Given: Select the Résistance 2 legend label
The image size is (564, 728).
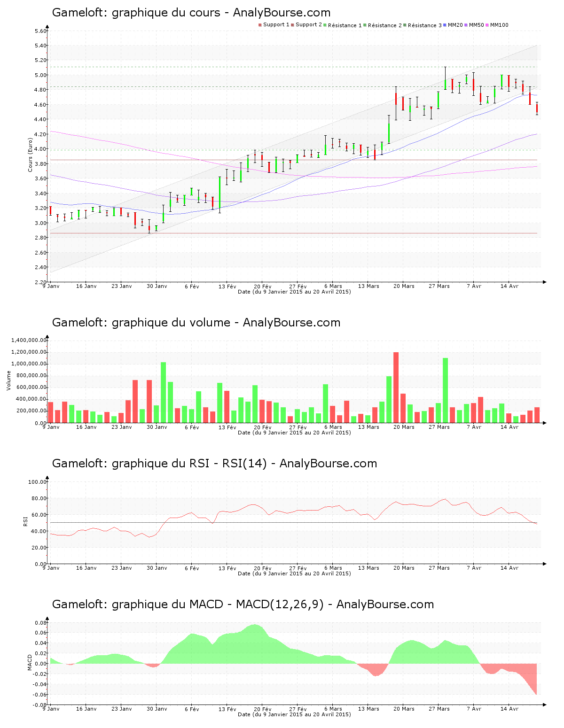Looking at the screenshot, I should tap(385, 25).
